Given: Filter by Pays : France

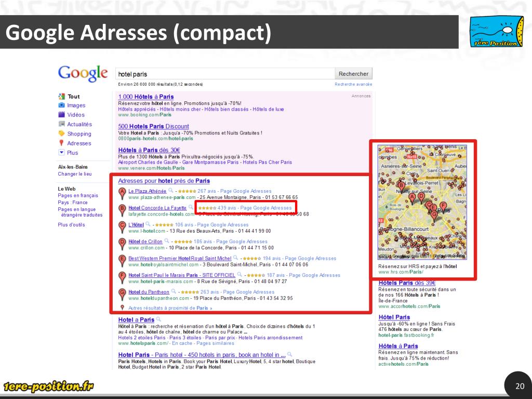Looking at the screenshot, I should point(73,202).
